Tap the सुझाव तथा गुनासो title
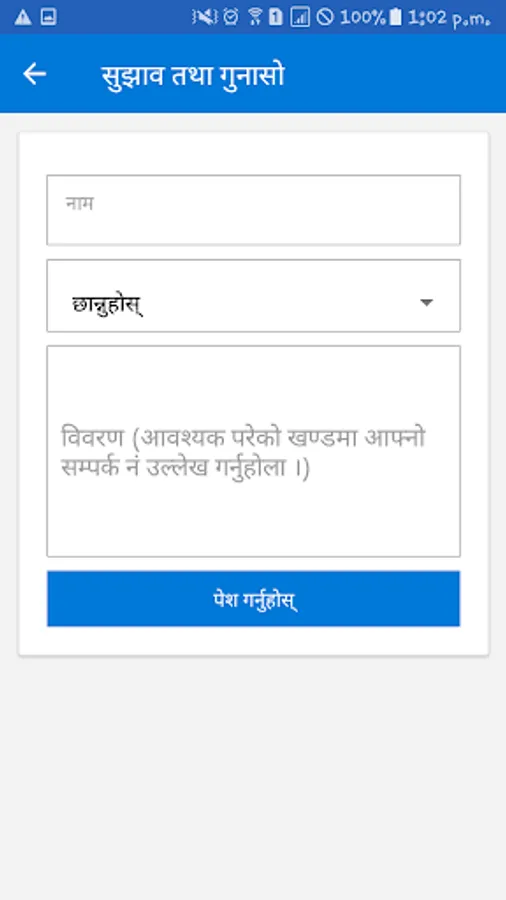 193,75
